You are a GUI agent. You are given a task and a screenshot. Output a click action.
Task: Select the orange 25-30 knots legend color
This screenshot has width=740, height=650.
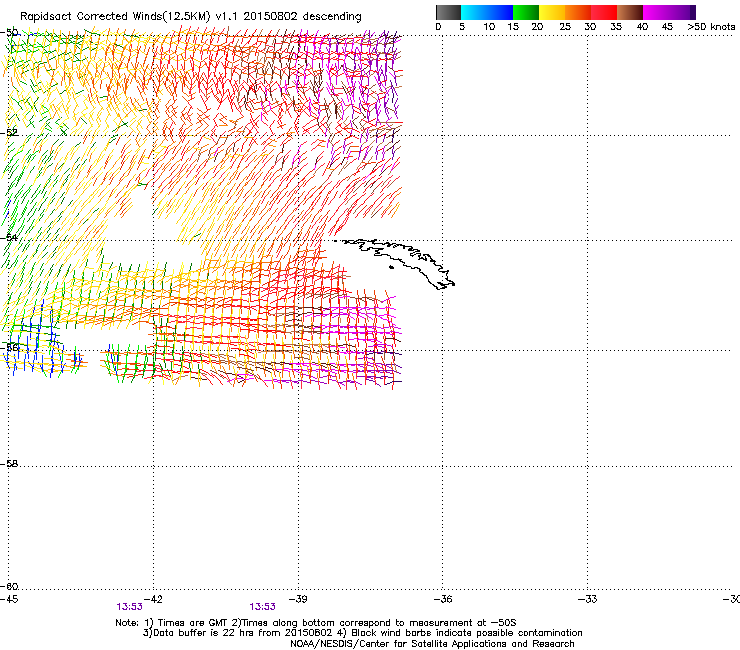(578, 12)
